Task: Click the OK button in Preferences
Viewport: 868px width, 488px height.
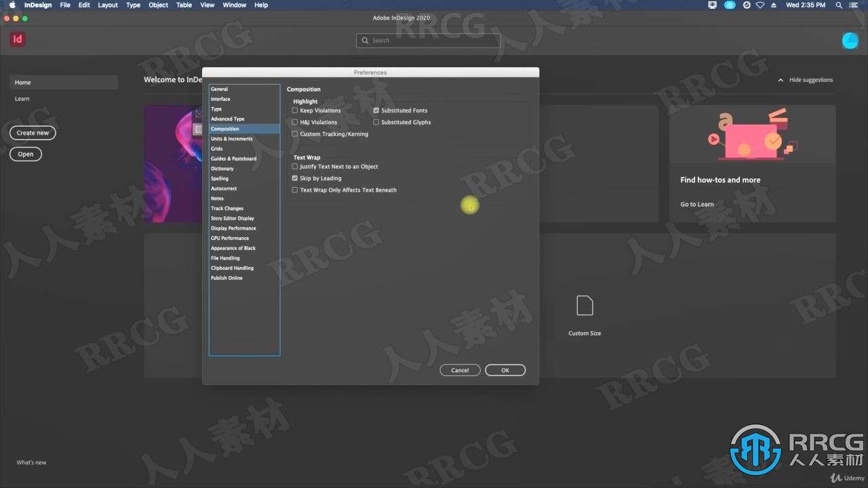Action: pos(505,370)
